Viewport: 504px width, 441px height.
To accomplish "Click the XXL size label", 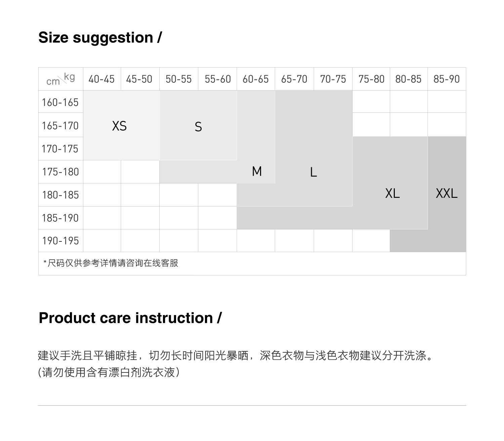I will (x=447, y=193).
